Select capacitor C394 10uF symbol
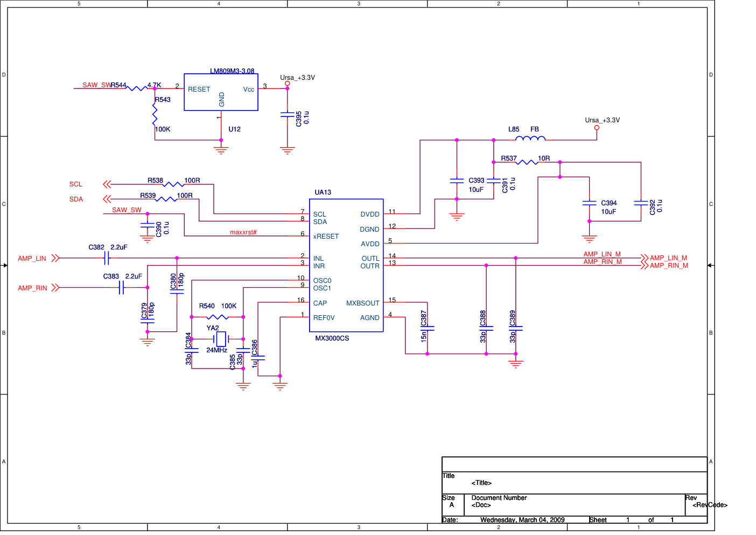The height and width of the screenshot is (535, 756). click(x=590, y=203)
